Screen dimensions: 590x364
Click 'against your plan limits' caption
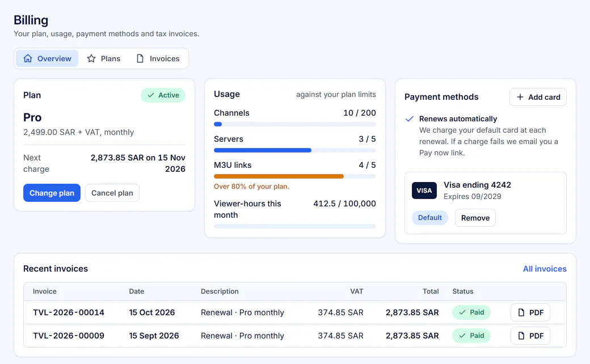[x=336, y=94]
